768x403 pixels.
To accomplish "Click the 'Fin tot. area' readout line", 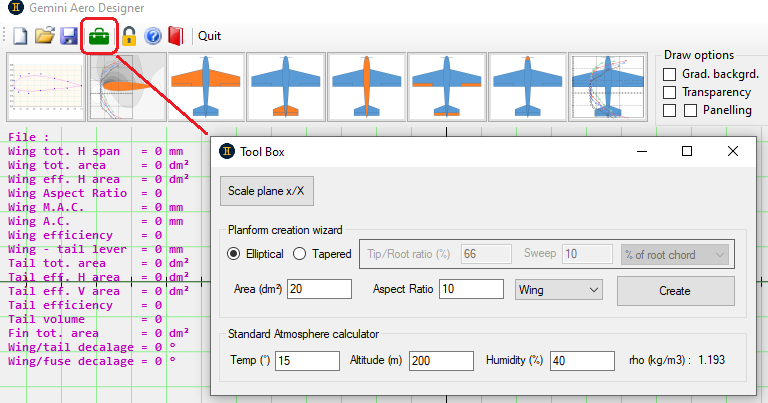I will pos(99,333).
